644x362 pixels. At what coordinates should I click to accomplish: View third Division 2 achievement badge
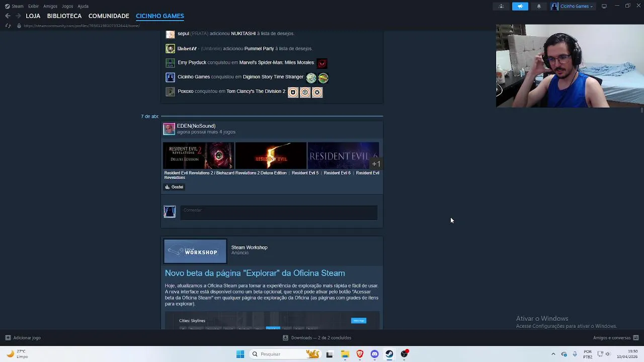tap(317, 93)
